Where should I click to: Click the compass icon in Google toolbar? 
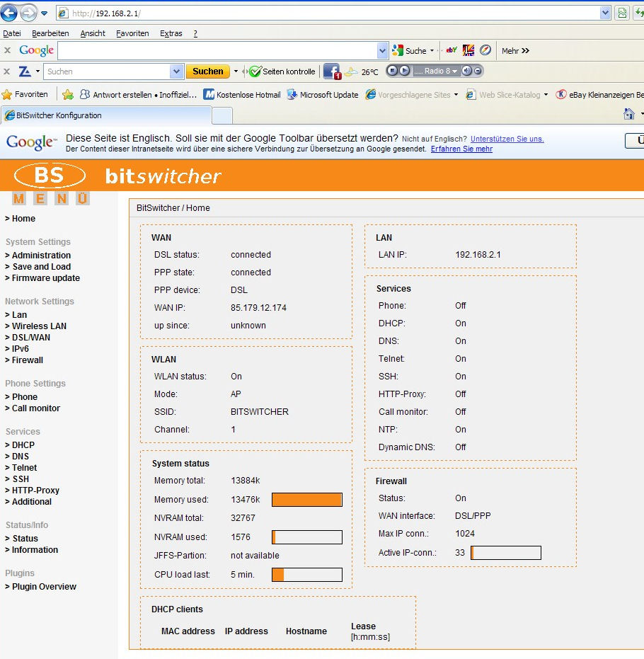pos(485,50)
